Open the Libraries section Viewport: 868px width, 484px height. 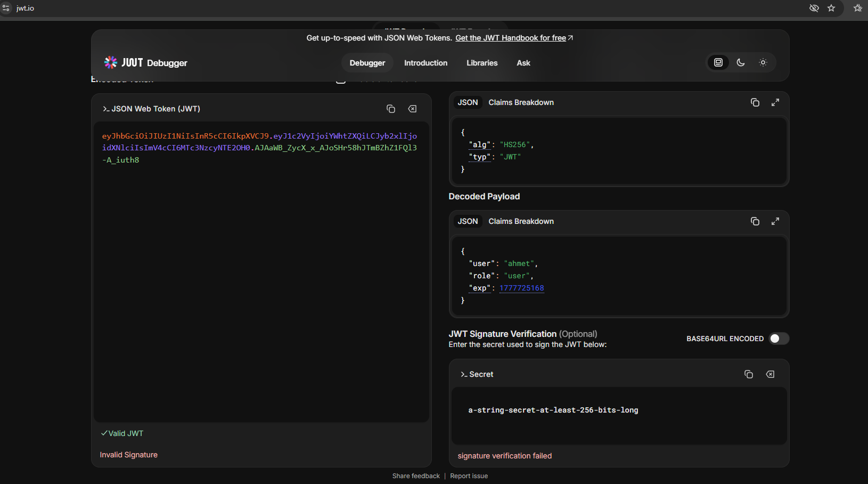[x=482, y=63]
